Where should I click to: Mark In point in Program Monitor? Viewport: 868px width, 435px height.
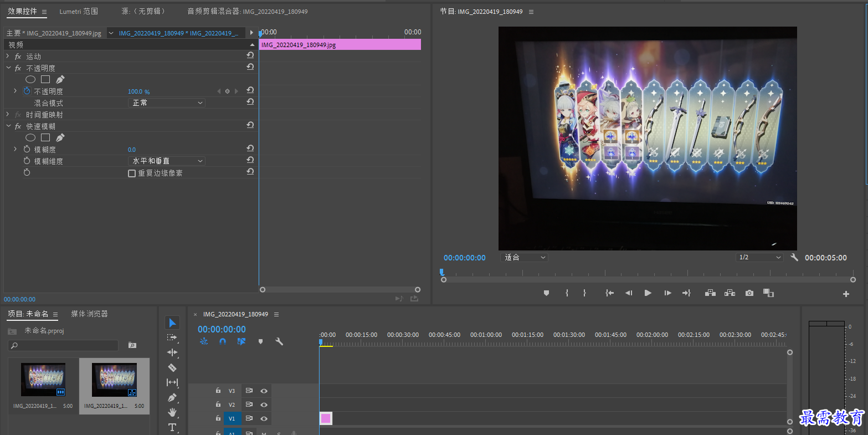pyautogui.click(x=567, y=293)
